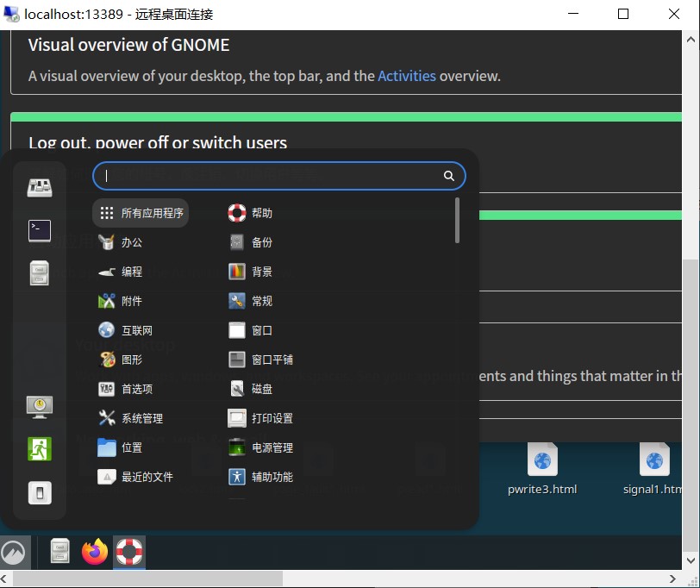
Task: Click the 系统管理 category icon
Action: pyautogui.click(x=107, y=418)
